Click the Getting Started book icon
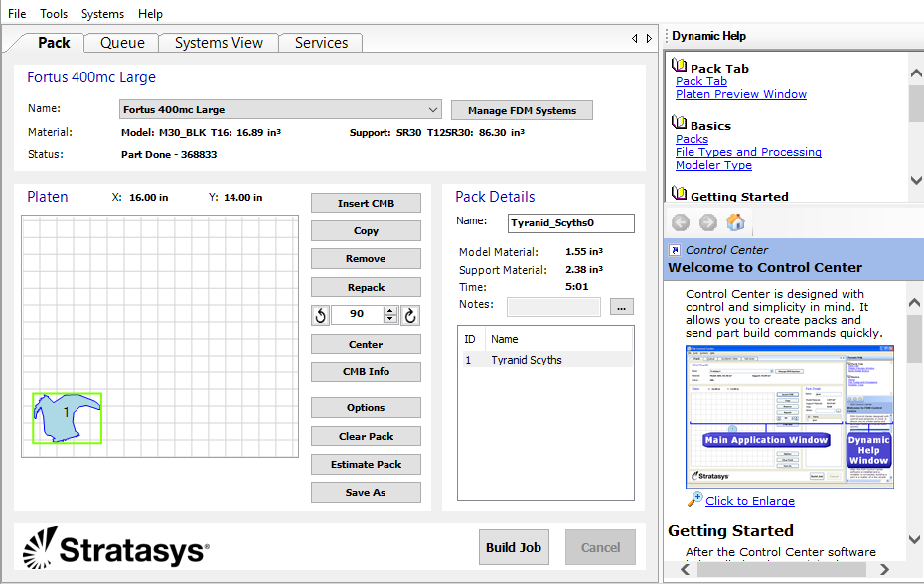Screen dimensions: 924x584 (x=679, y=193)
